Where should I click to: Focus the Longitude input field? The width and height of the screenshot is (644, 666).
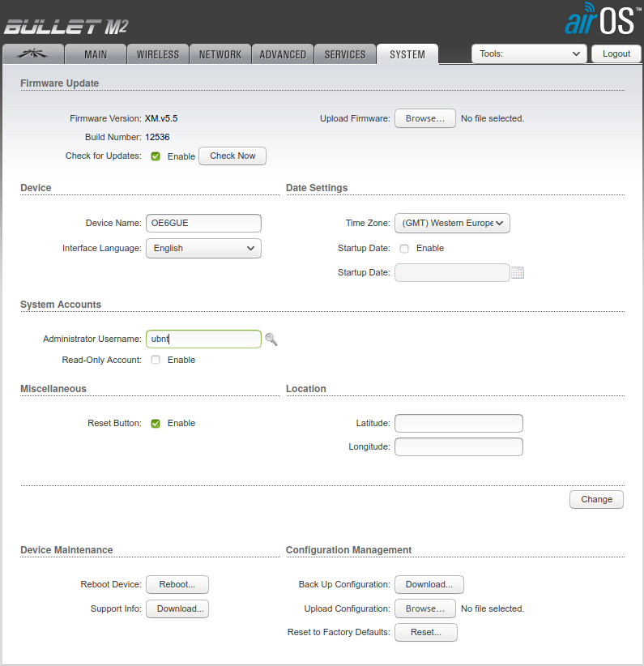click(x=458, y=446)
